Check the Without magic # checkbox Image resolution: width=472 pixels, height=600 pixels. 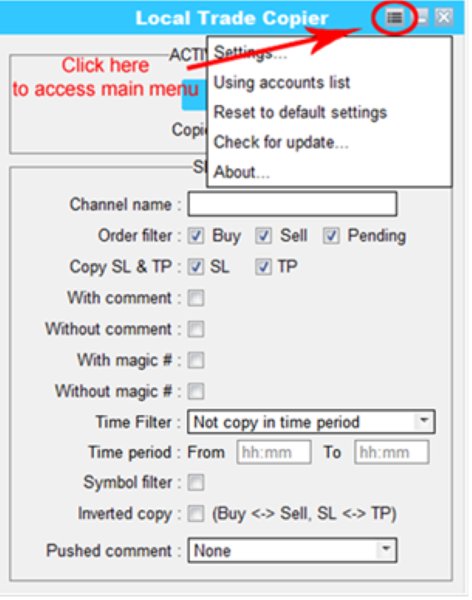pyautogui.click(x=196, y=391)
